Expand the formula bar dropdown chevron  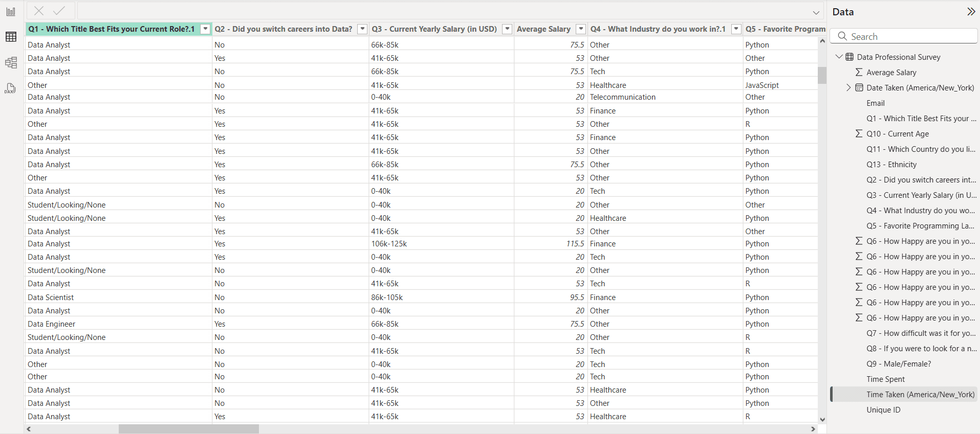816,12
